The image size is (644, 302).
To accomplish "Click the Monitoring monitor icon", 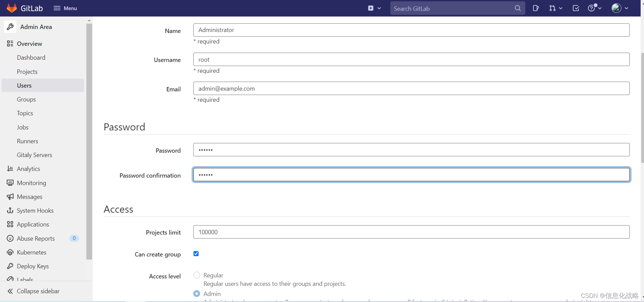I will point(10,183).
